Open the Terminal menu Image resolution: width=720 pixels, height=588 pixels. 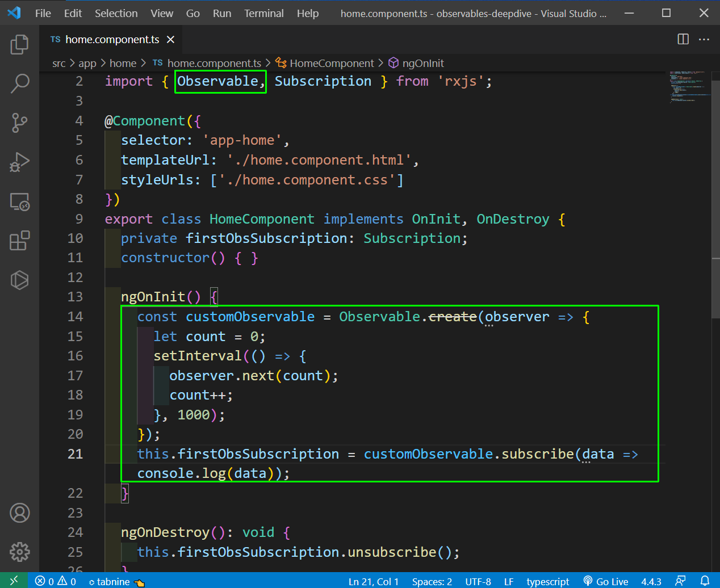tap(264, 13)
